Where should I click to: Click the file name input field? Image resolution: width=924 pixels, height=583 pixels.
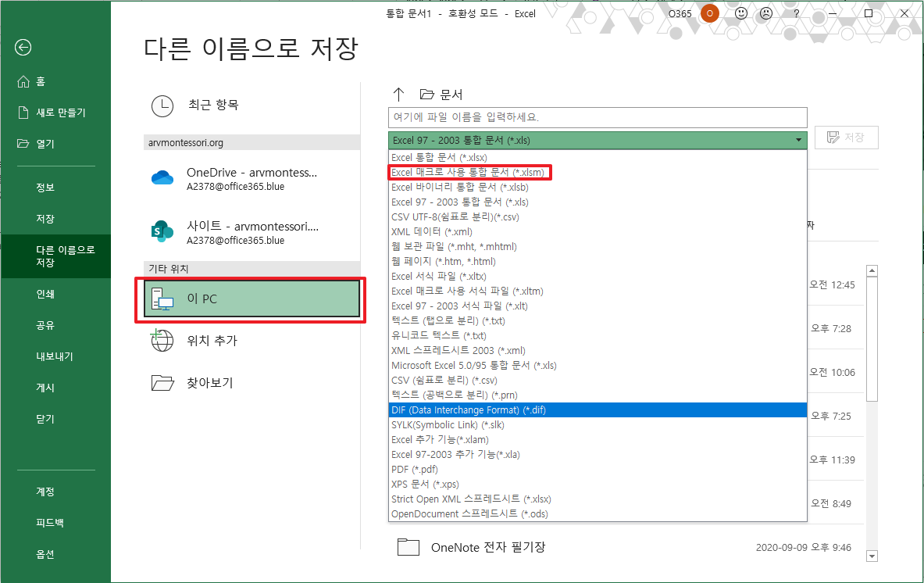(x=597, y=117)
